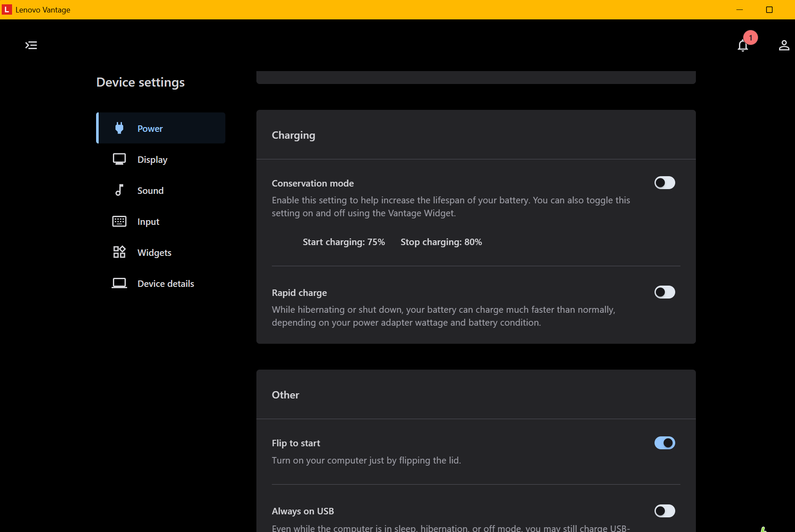795x532 pixels.
Task: Click the Lenovo Vantage title text
Action: 43,10
